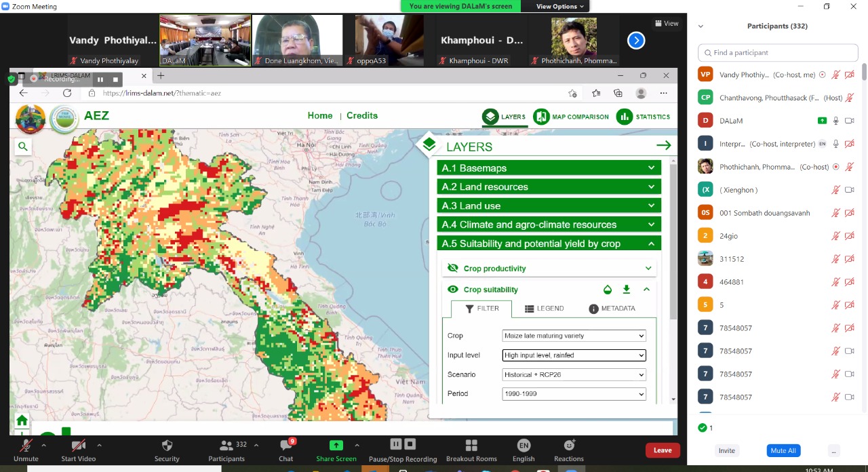This screenshot has height=472, width=868.
Task: Go back in the shared browser
Action: tap(24, 93)
